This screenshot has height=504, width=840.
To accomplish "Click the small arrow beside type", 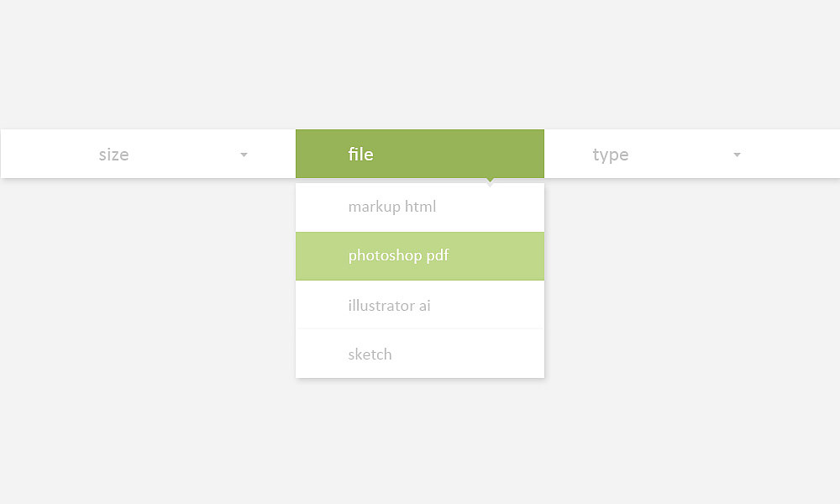I will pos(737,155).
